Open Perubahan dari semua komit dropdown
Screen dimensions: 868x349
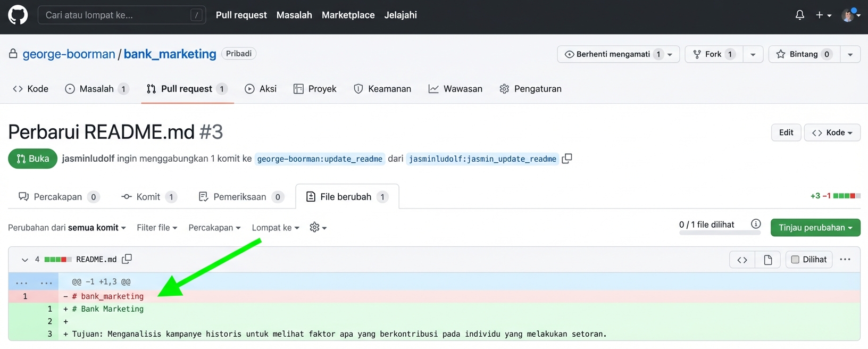(67, 228)
